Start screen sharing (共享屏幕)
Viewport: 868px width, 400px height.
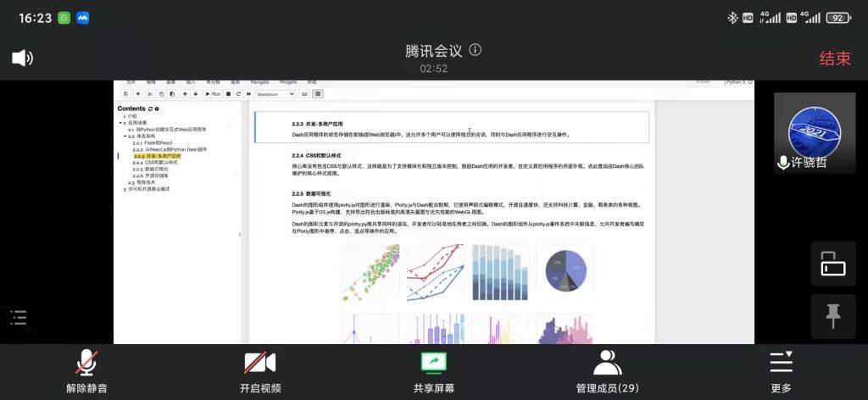pyautogui.click(x=433, y=371)
